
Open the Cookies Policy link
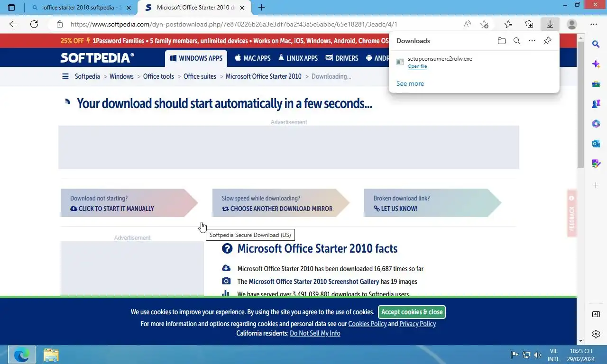click(368, 324)
